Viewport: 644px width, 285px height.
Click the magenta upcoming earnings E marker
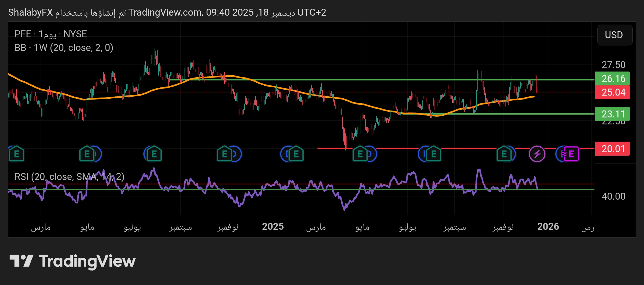click(571, 154)
